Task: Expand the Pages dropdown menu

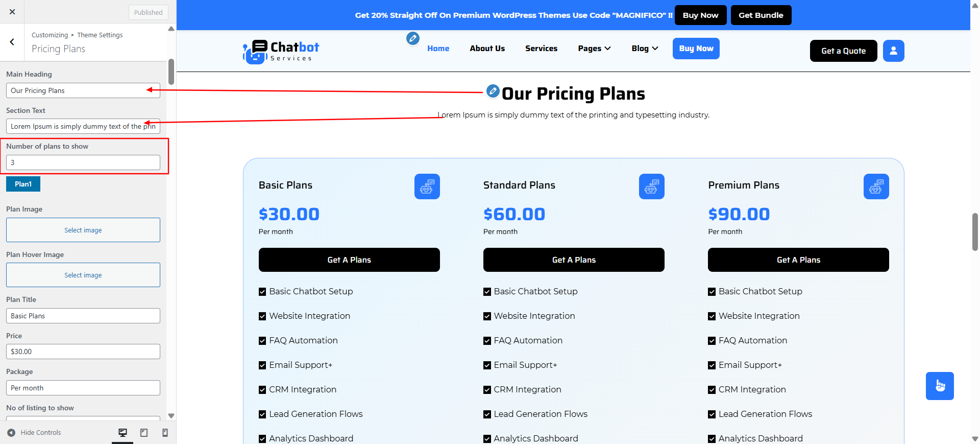Action: (x=594, y=49)
